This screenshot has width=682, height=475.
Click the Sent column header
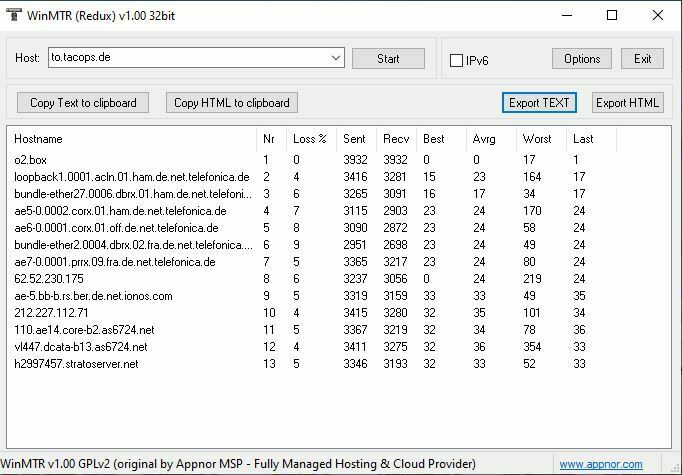coord(356,139)
